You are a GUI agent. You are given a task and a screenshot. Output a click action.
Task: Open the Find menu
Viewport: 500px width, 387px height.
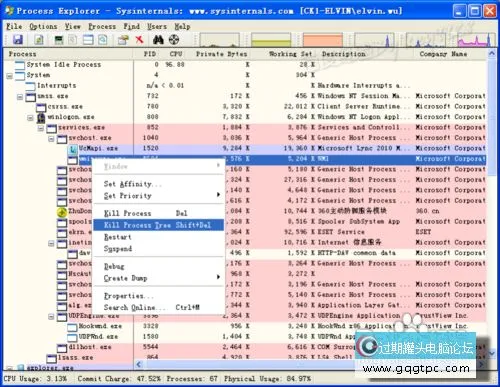(x=132, y=26)
